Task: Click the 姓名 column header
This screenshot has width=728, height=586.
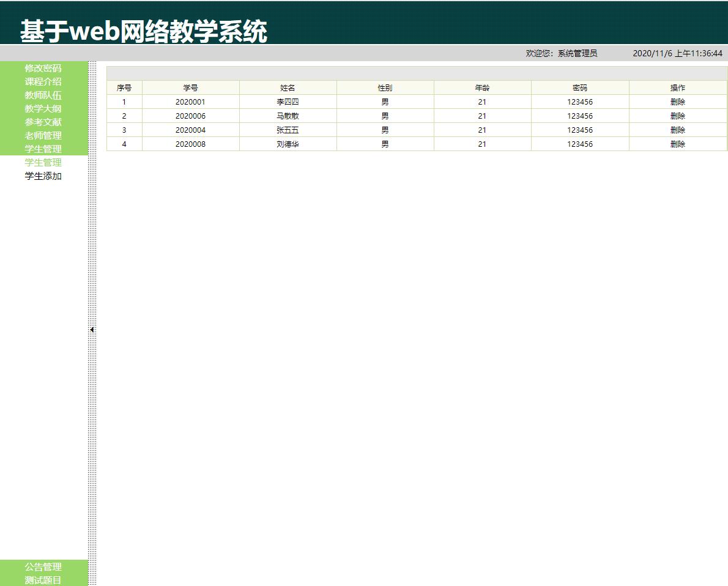Action: 288,87
